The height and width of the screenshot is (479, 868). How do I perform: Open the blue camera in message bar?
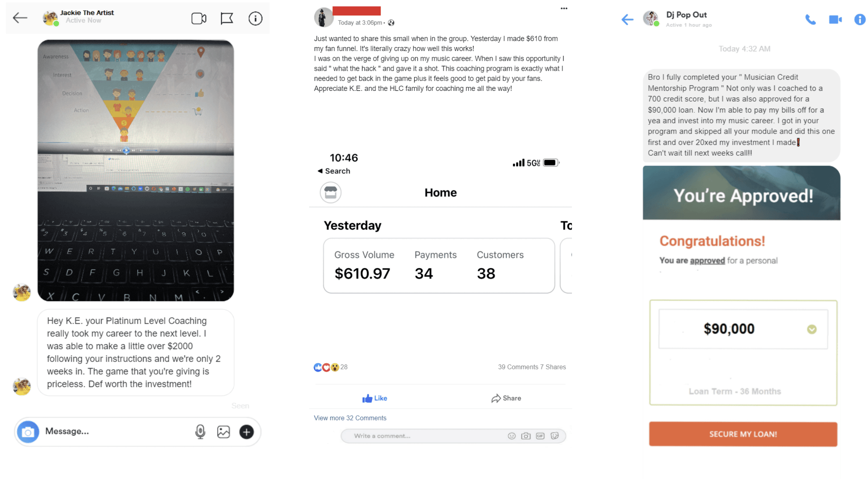(x=28, y=432)
